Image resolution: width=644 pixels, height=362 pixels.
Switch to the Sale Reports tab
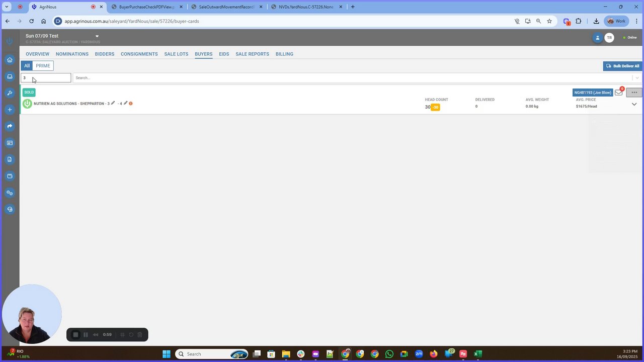tap(252, 54)
